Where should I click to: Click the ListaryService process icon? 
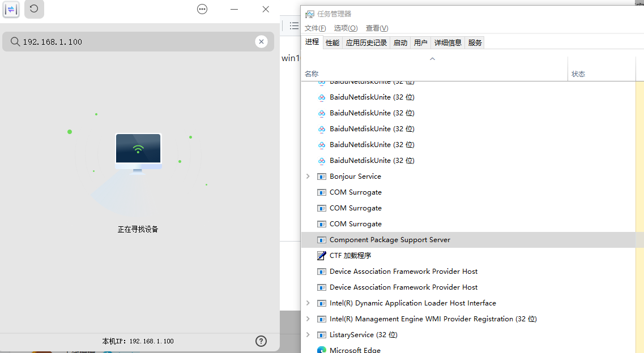coord(322,334)
